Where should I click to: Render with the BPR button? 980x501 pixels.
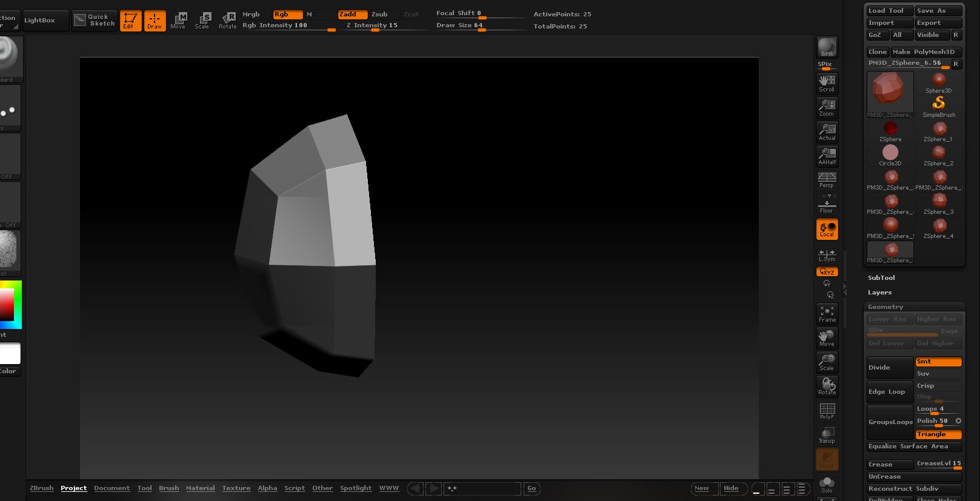[827, 47]
